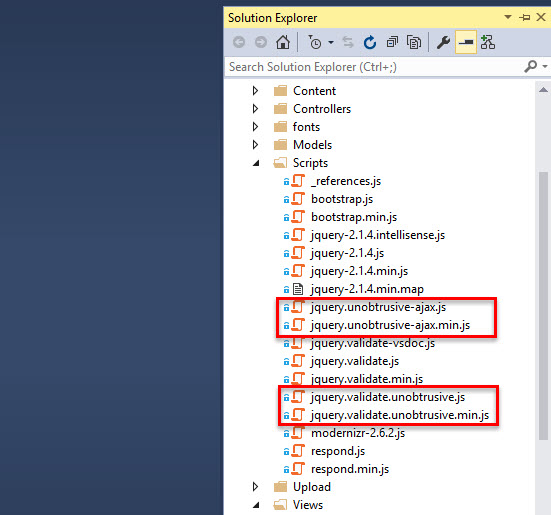The image size is (551, 515).
Task: Go to Home view in Solution Explorer
Action: [283, 42]
